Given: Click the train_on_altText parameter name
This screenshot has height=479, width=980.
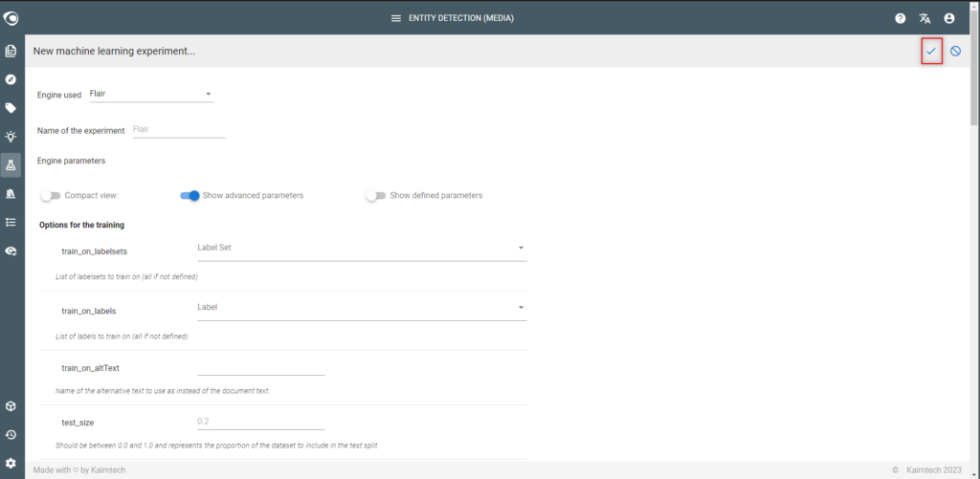Looking at the screenshot, I should [x=91, y=368].
